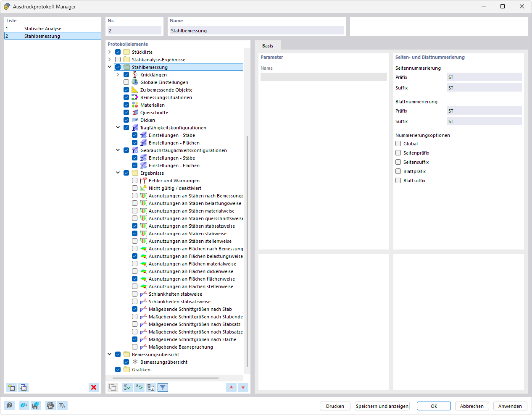Select the Grafiken tree item
The height and width of the screenshot is (415, 532).
141,370
